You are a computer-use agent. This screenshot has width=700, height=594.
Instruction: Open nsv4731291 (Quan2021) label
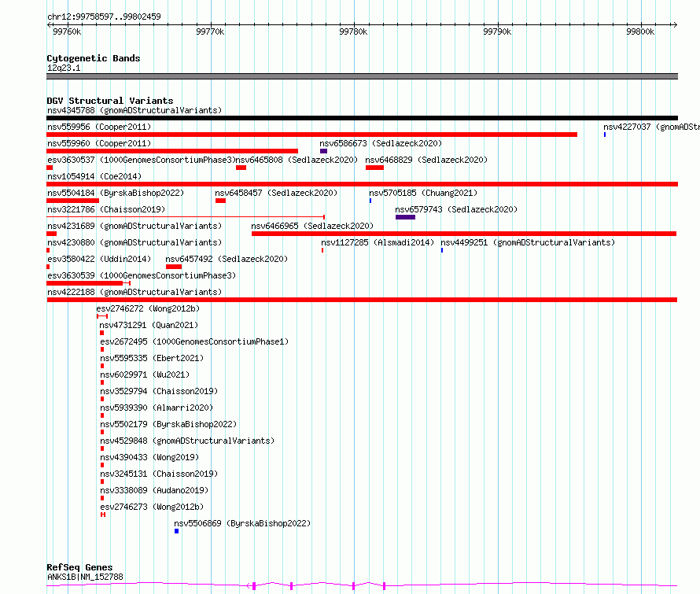(x=149, y=325)
